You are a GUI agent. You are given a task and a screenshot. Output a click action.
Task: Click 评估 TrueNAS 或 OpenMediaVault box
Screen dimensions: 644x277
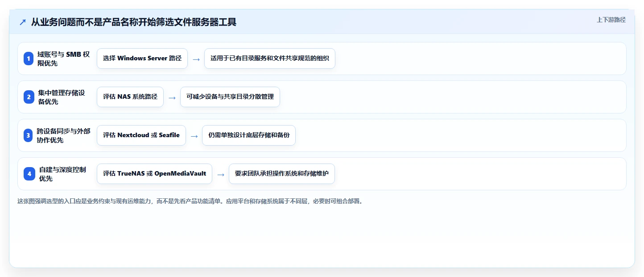click(x=155, y=174)
